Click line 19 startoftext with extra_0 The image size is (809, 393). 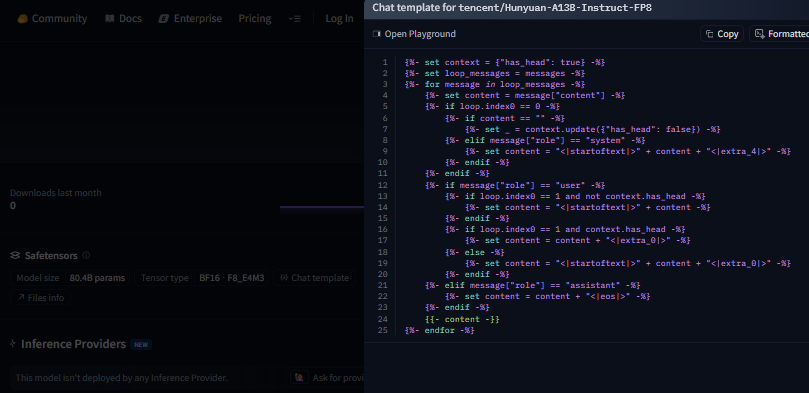628,264
